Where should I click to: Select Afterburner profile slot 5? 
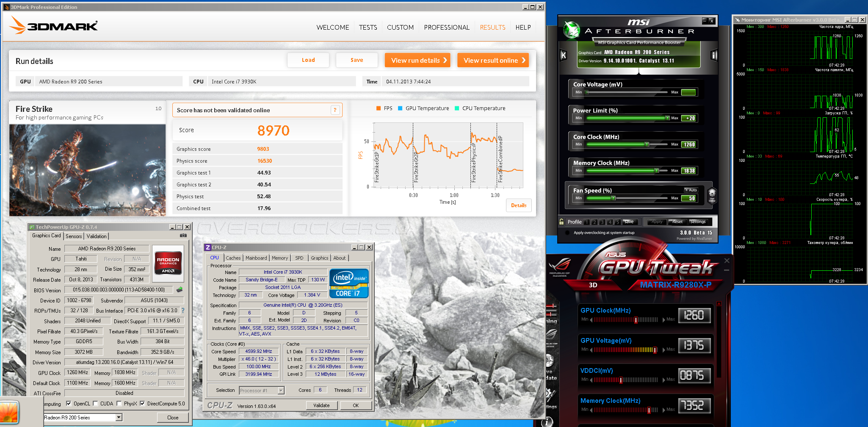(x=617, y=222)
